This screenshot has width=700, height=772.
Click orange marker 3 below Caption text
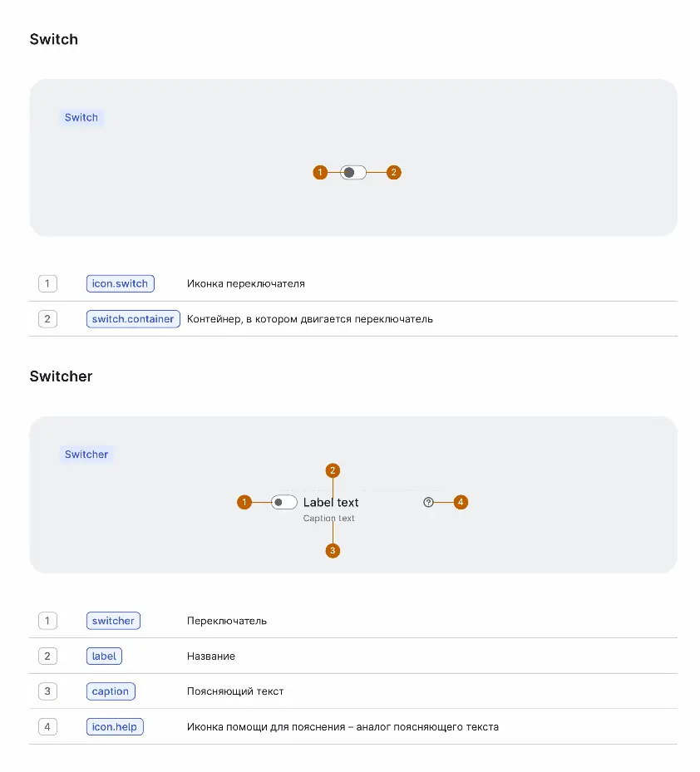(x=333, y=550)
